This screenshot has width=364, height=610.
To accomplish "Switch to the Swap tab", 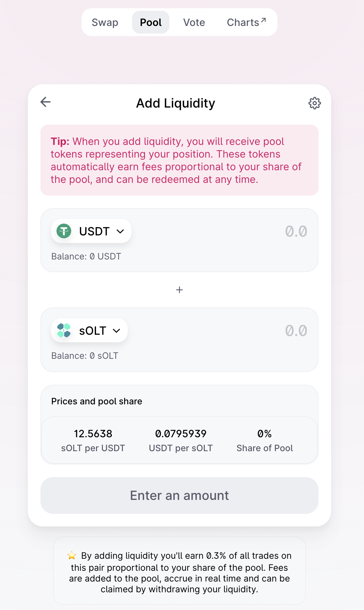I will [x=105, y=22].
